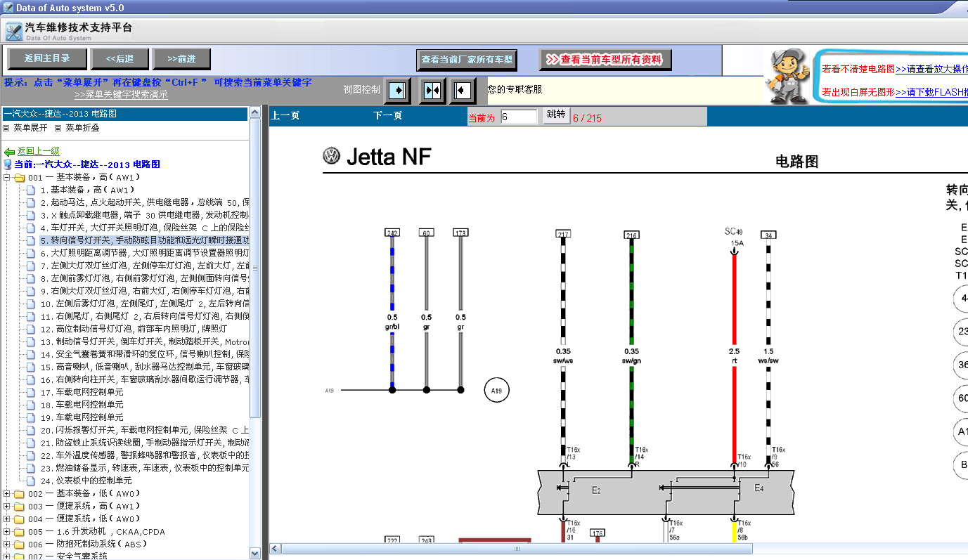Click SC49 15A fuse label in diagram
The width and height of the screenshot is (968, 560).
pyautogui.click(x=734, y=237)
